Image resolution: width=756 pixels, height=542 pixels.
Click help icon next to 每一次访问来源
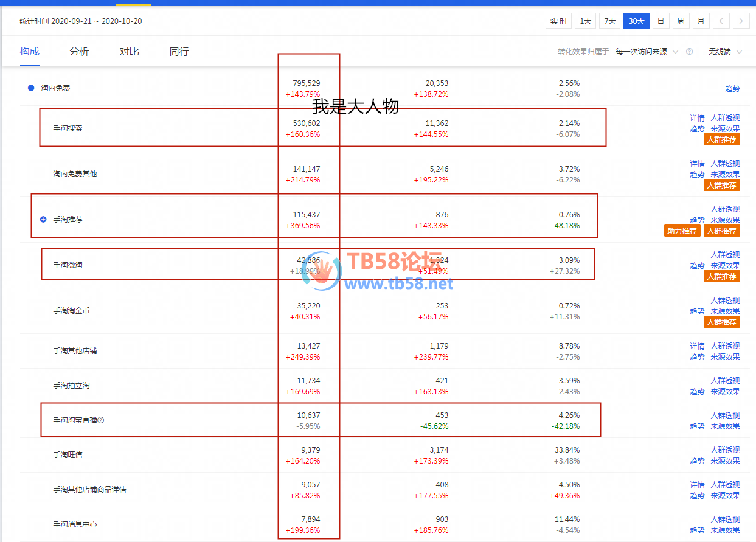(x=689, y=52)
